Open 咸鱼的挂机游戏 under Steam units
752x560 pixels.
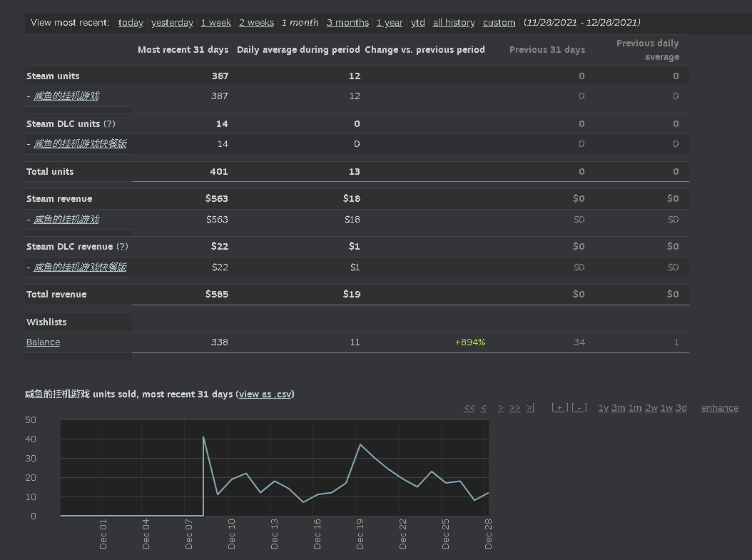66,96
